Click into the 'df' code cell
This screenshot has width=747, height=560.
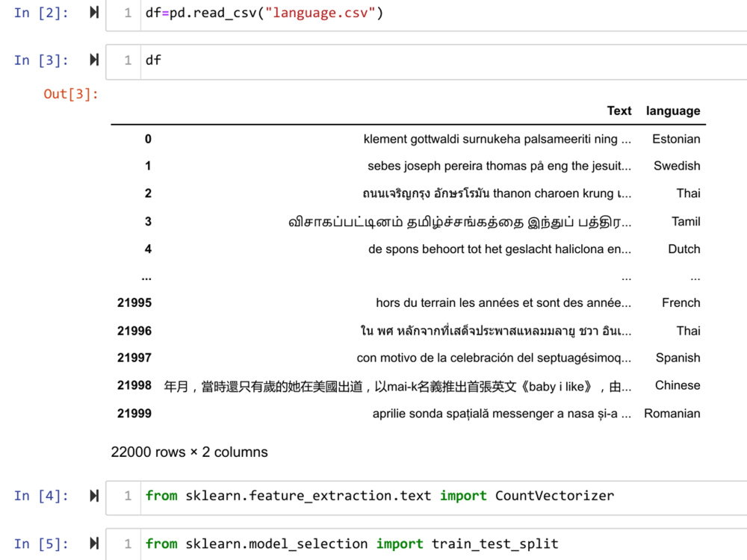coord(427,62)
